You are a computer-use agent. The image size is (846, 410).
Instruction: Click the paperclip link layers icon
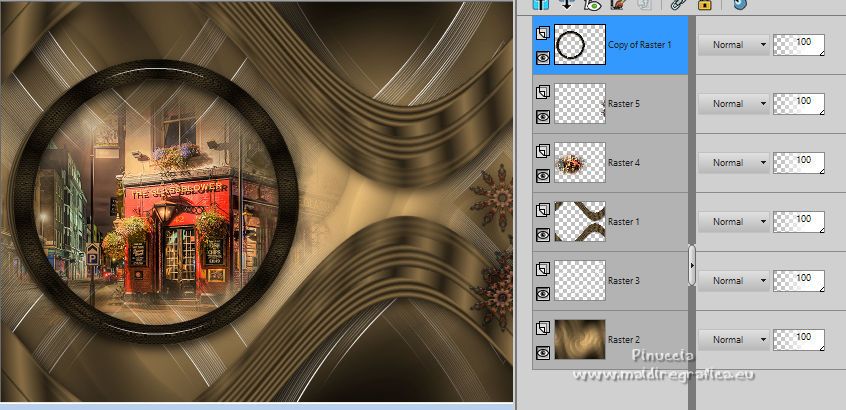point(677,4)
